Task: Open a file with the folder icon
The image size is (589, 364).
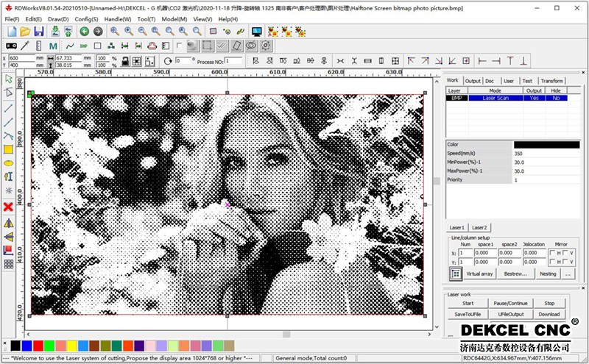Action: [24, 32]
